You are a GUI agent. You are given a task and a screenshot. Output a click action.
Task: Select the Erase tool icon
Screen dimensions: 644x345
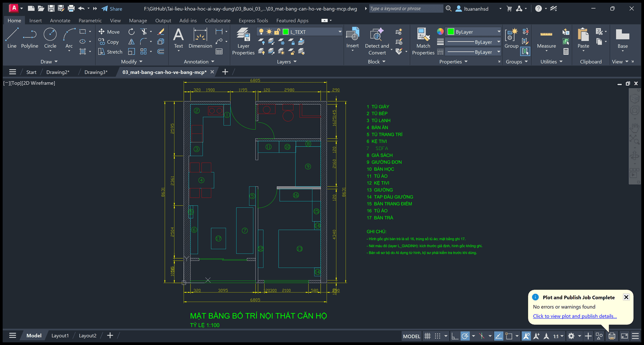point(161,32)
